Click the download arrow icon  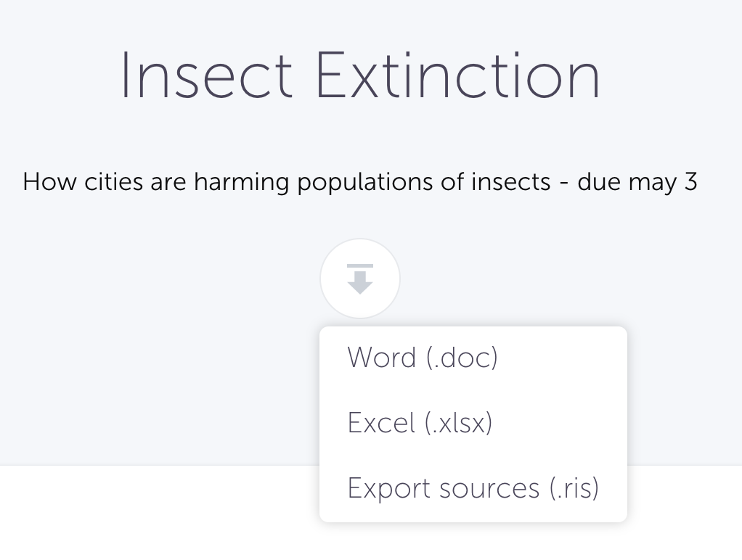pos(360,279)
